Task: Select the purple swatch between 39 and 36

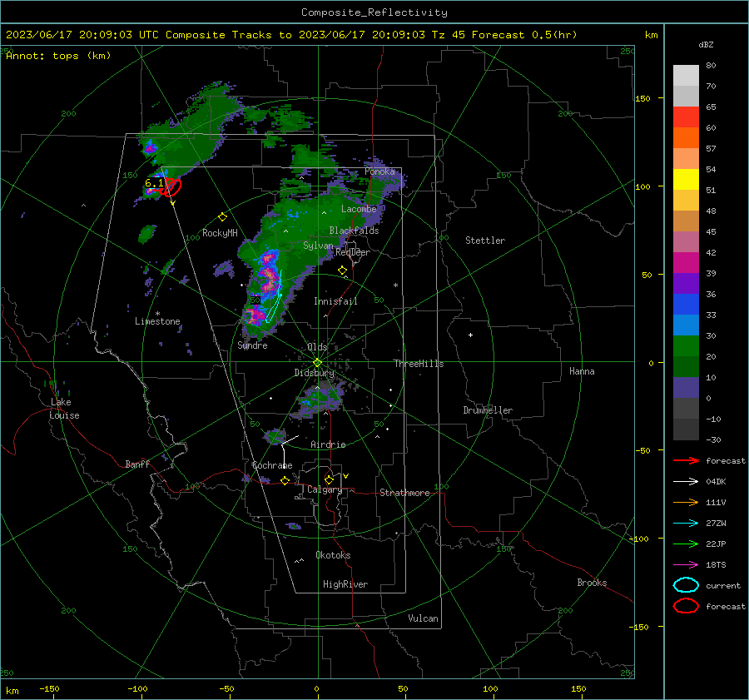Action: click(x=686, y=284)
